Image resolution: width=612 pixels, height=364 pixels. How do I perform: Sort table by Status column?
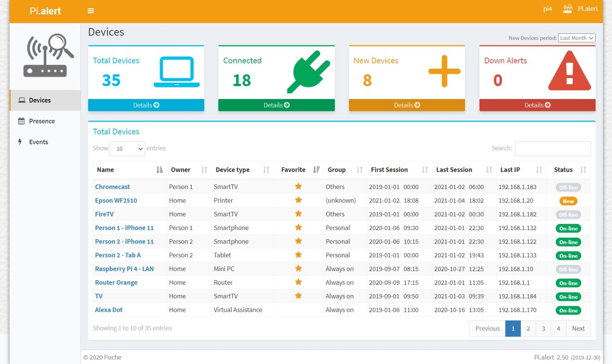point(583,170)
